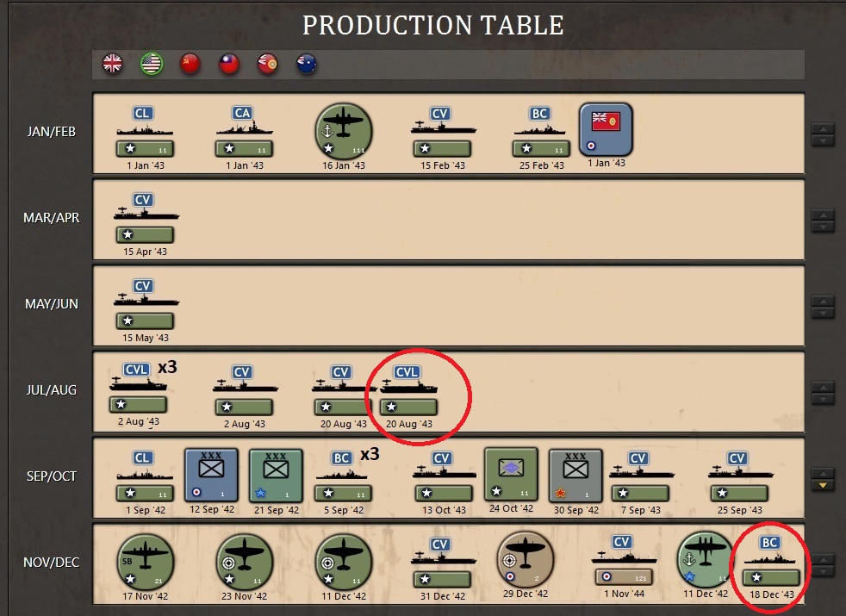The height and width of the screenshot is (616, 846).
Task: Click the fighter unit dated 29 Dec '42
Action: pos(526,560)
